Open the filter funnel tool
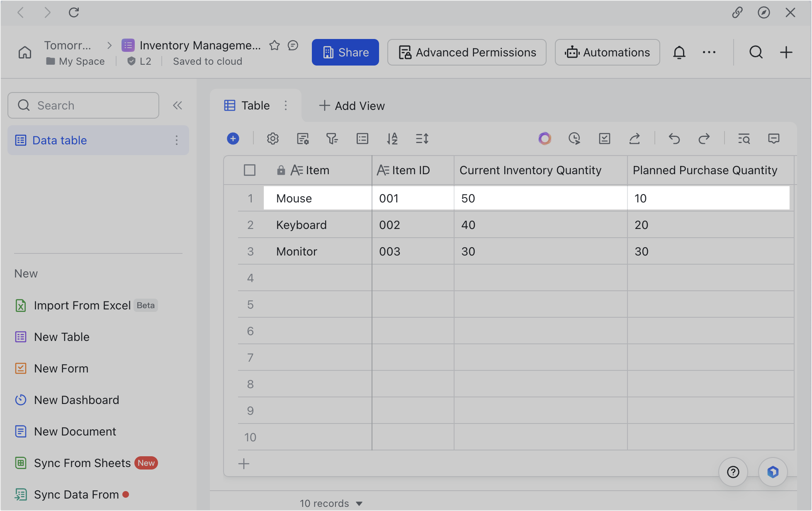 pos(332,139)
